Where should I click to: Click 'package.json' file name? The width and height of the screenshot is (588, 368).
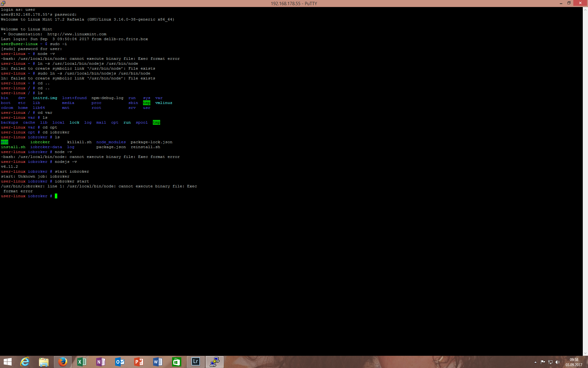111,147
